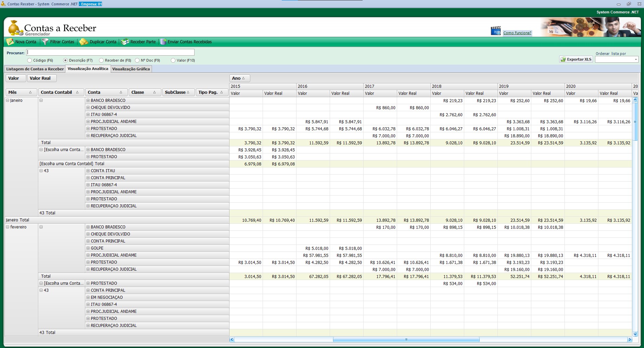Screen dimensions: 644x348
Task: Click Enviar Contas Recebidas icon
Action: point(163,42)
